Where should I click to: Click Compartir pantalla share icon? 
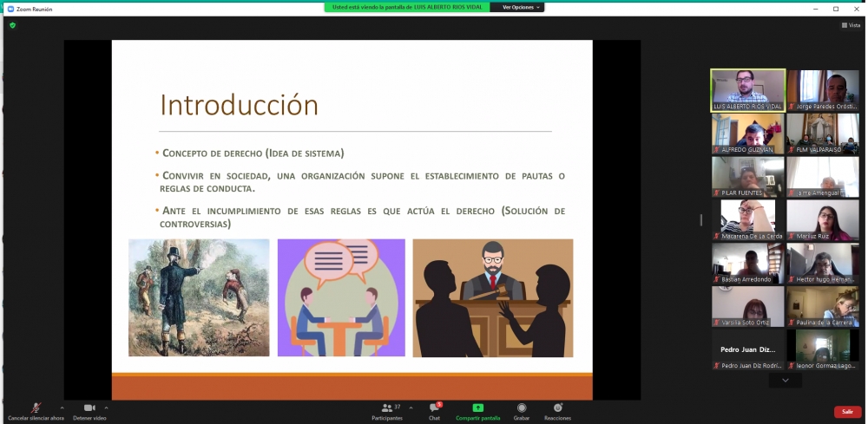pyautogui.click(x=477, y=408)
